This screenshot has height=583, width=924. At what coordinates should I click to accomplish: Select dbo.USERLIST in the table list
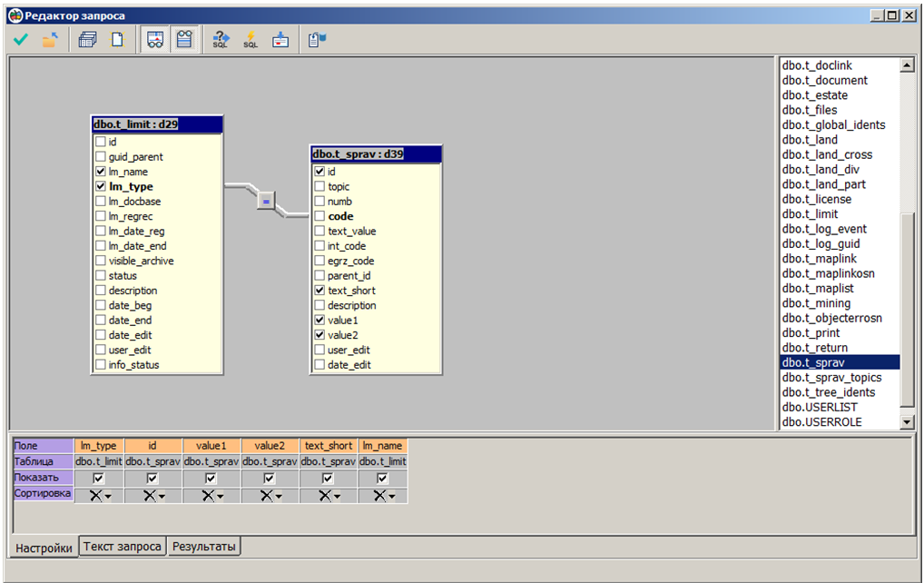point(819,408)
